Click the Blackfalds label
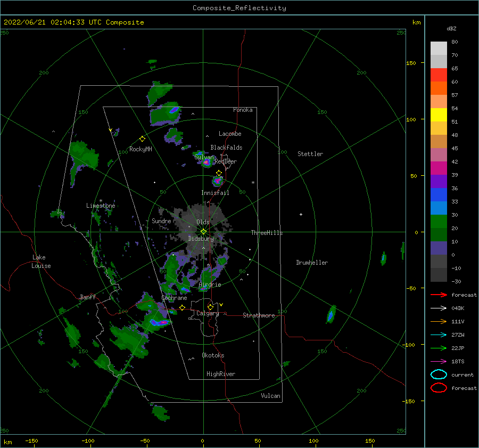479x448 pixels. (x=226, y=148)
